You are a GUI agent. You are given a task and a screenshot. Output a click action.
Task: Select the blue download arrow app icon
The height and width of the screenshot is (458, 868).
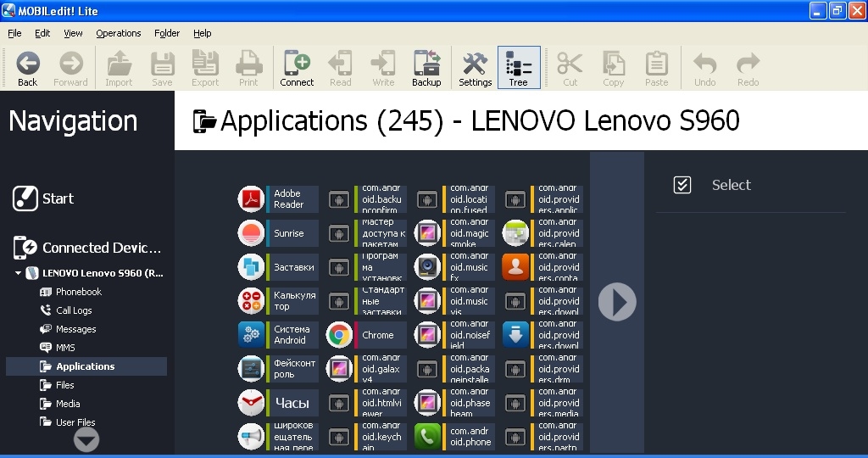515,335
